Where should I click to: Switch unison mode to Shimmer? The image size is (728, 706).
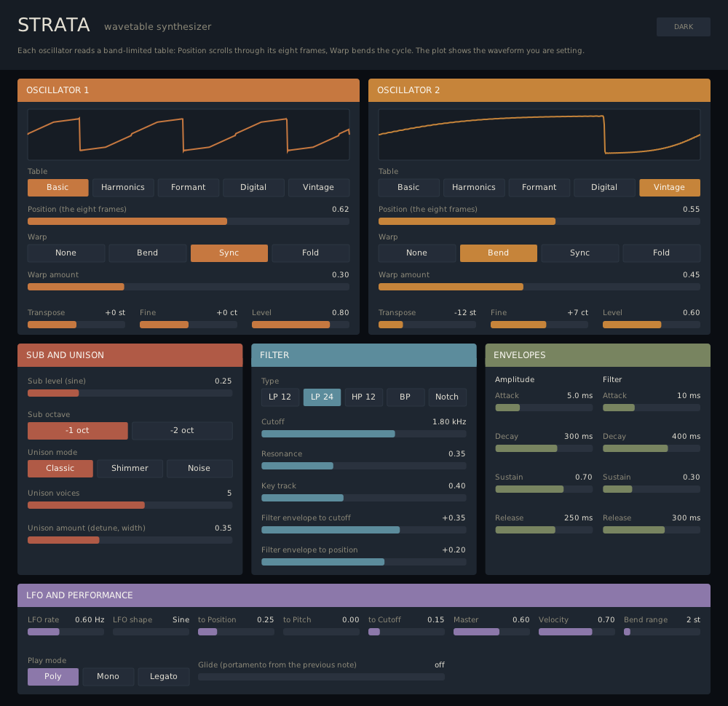(x=130, y=468)
